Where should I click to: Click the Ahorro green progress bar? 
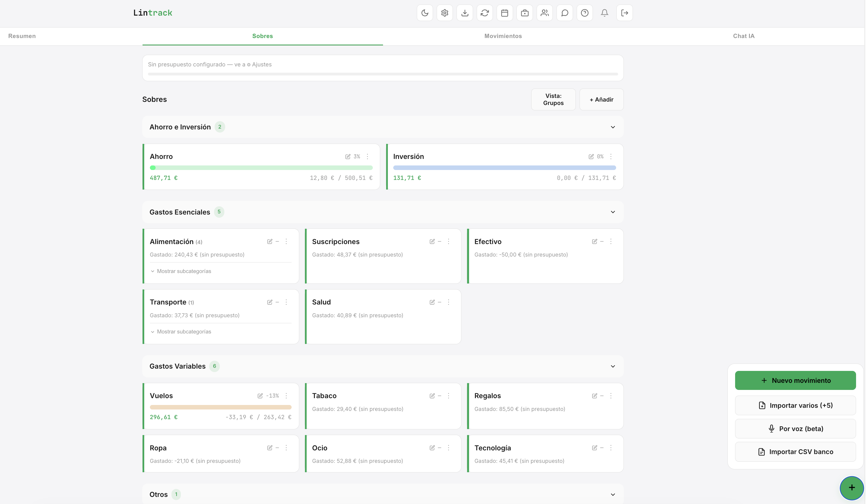(x=261, y=168)
